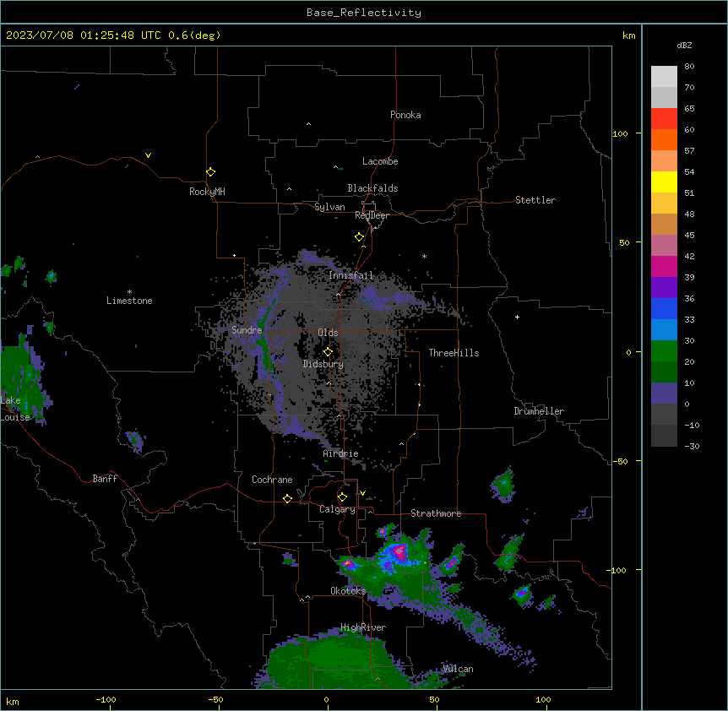The width and height of the screenshot is (728, 711).
Task: Select the yellow diamond marker below Cochrane
Action: [x=287, y=498]
